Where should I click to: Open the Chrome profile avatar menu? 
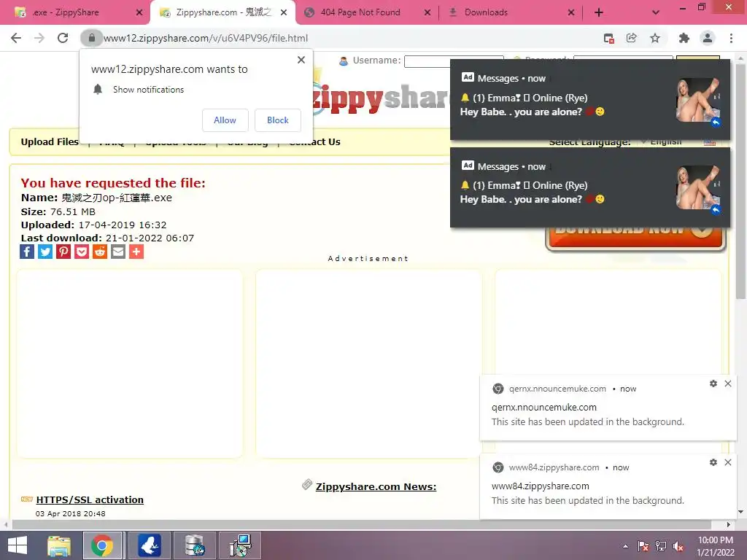[708, 38]
